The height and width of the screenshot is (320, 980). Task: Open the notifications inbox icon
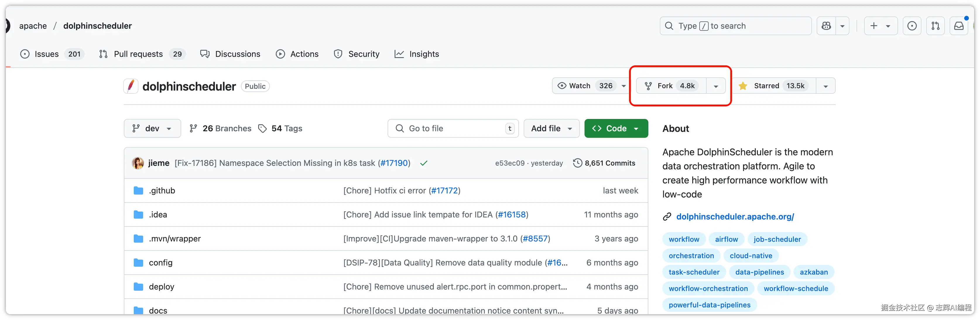[959, 26]
